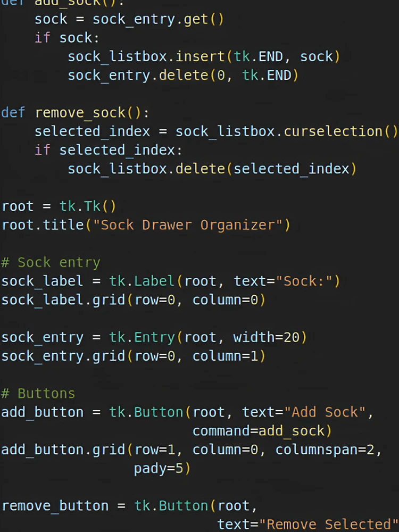Image resolution: width=399 pixels, height=532 pixels.
Task: Click the line 'sock = sock_entry.get()'
Action: (x=129, y=19)
